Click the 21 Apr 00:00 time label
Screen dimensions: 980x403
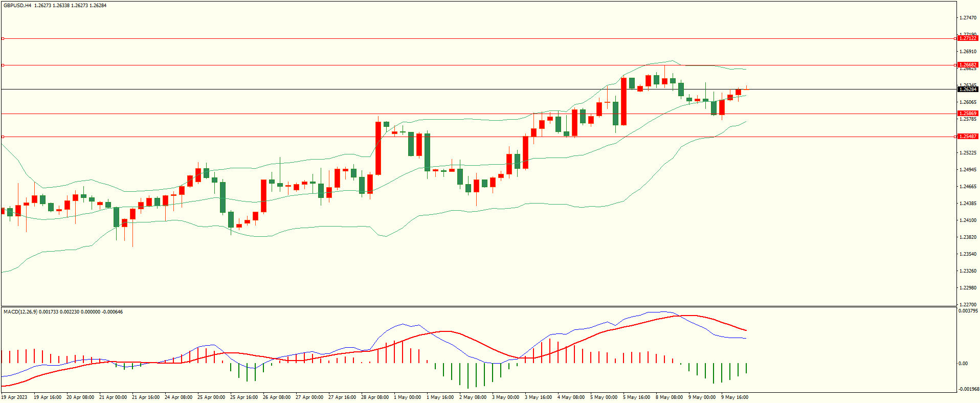coord(113,397)
